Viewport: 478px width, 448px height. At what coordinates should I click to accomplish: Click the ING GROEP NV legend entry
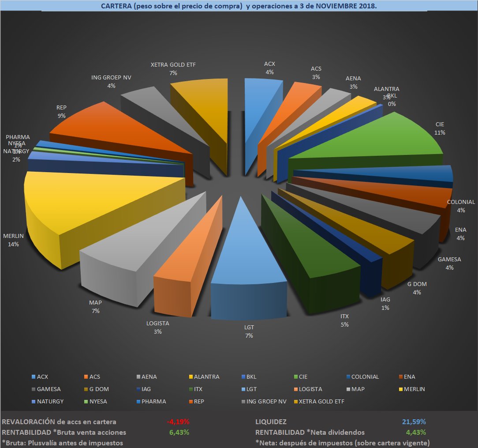click(264, 402)
